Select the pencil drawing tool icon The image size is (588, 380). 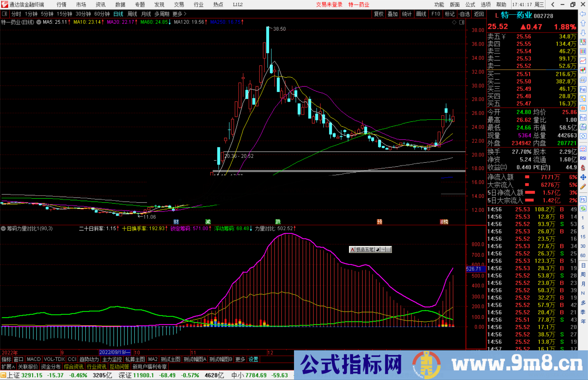click(583, 187)
